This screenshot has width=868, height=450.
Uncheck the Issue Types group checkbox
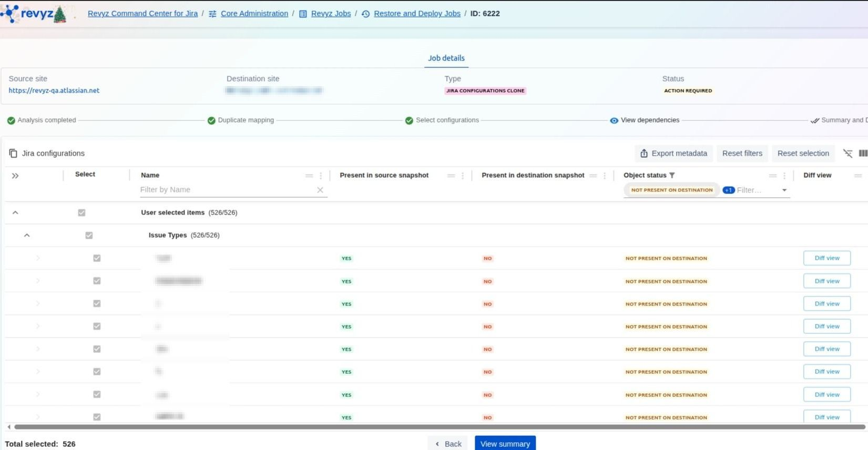point(89,236)
